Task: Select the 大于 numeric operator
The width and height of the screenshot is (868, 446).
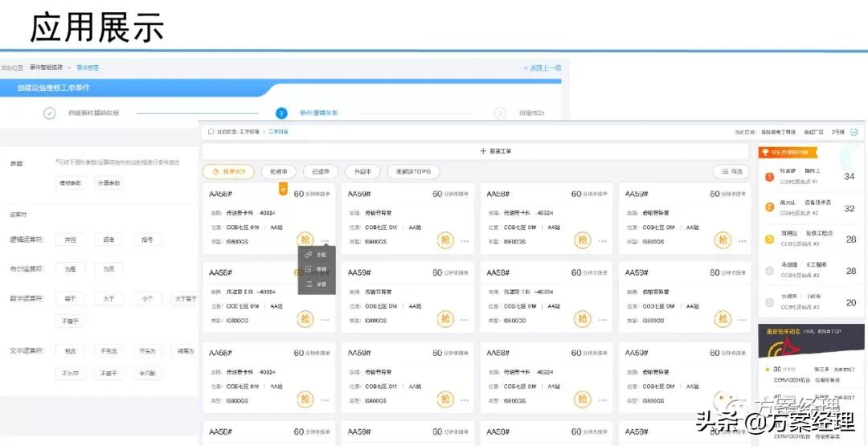Action: coord(108,299)
